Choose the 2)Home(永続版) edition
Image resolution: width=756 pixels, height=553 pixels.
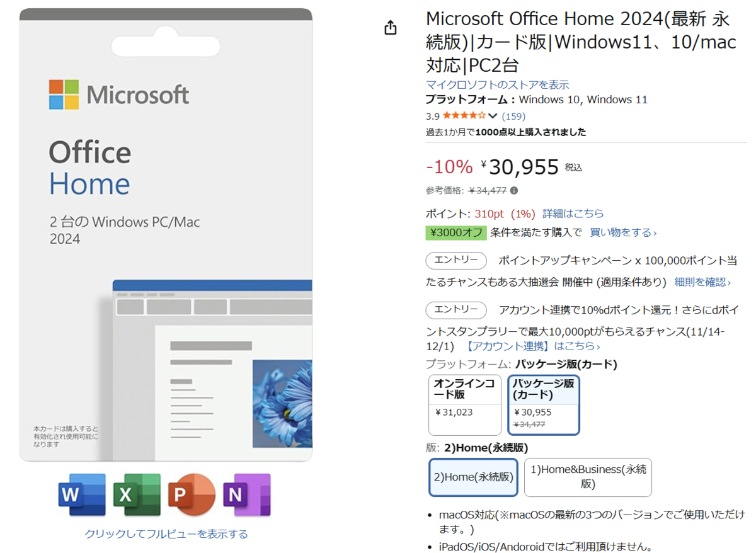click(473, 477)
